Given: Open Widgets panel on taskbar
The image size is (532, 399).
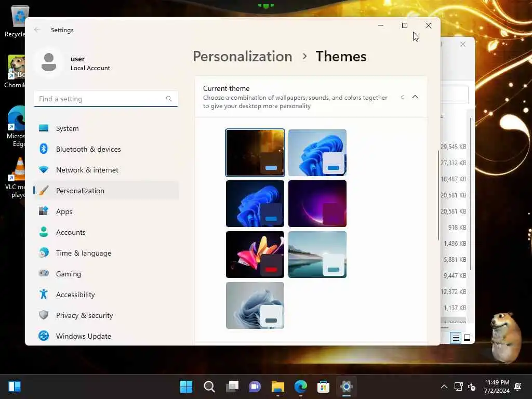Looking at the screenshot, I should (15, 387).
